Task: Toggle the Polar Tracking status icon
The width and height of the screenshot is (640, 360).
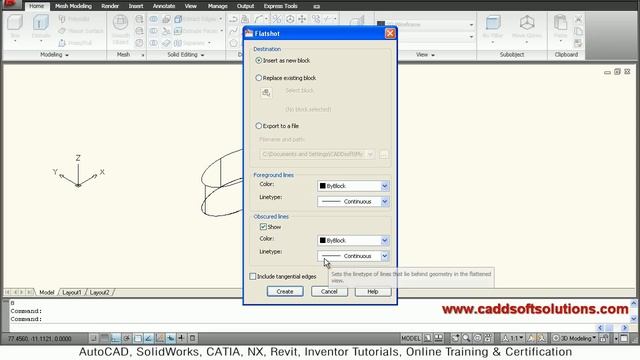Action: 127,338
